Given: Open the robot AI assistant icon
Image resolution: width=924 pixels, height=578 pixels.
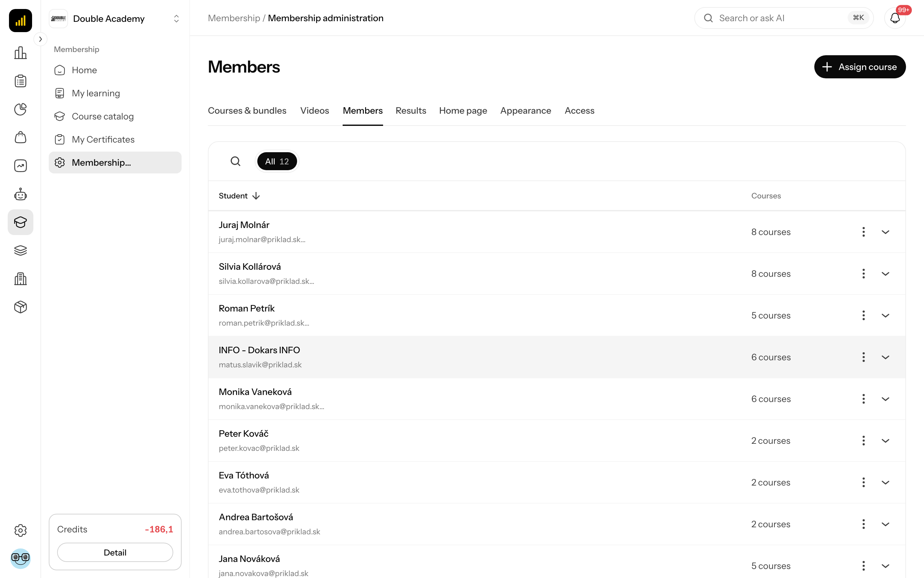Looking at the screenshot, I should (20, 194).
